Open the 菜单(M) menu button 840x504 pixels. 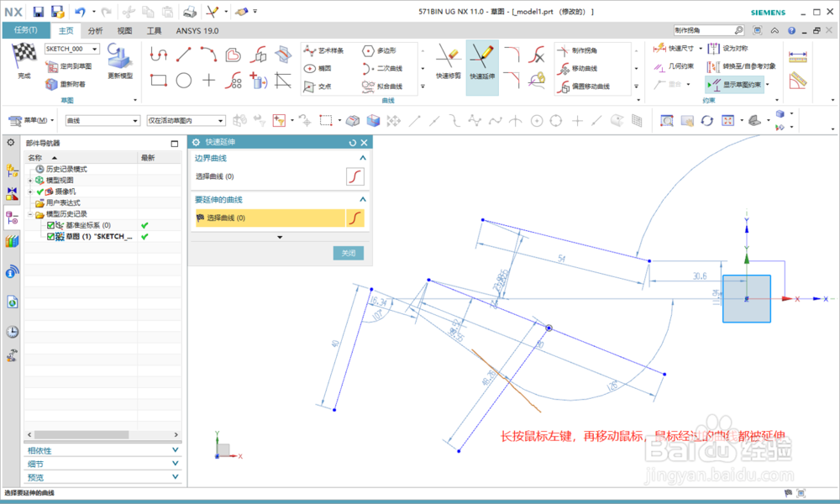tap(32, 120)
